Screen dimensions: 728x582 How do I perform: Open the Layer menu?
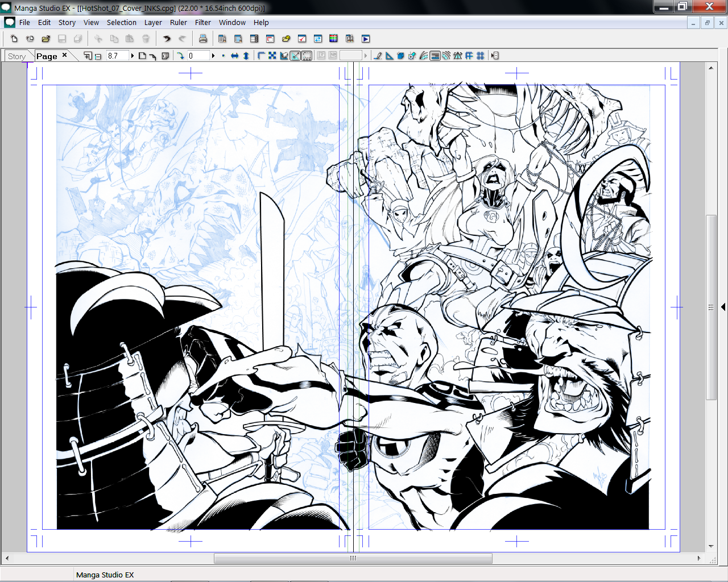pos(153,23)
